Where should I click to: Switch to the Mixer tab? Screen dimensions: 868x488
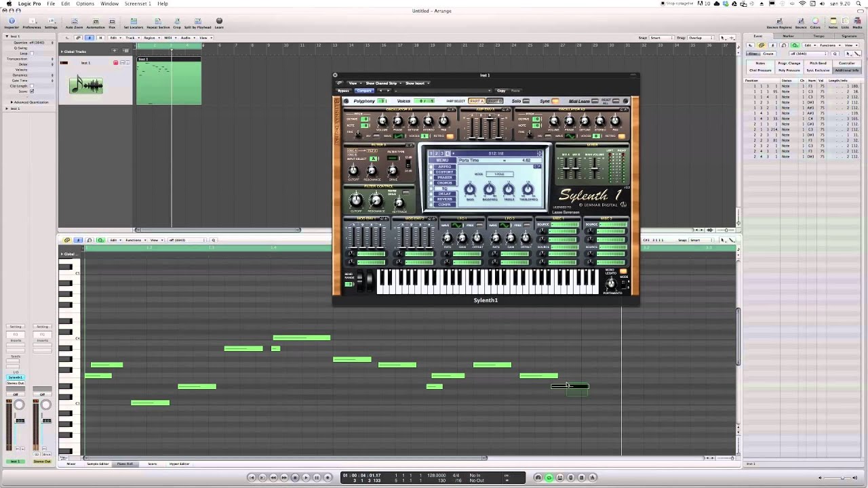click(71, 464)
